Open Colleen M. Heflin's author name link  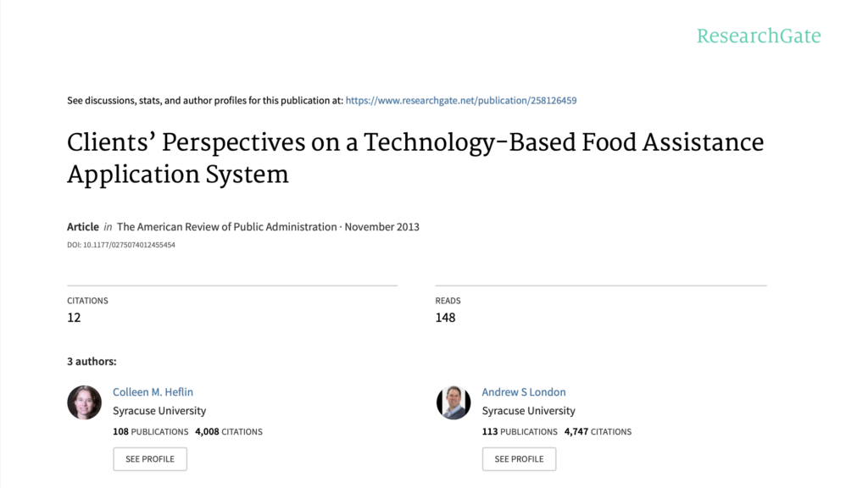click(153, 392)
